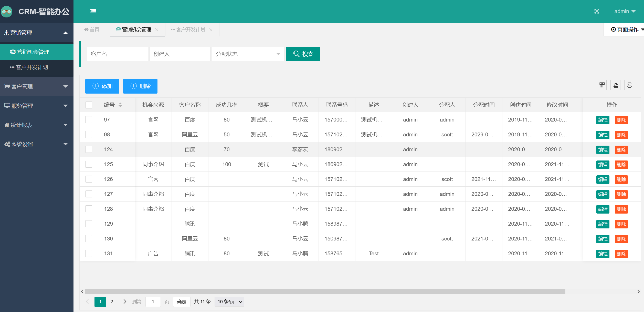Go to next page arrow in pagination
Image resolution: width=644 pixels, height=312 pixels.
point(125,301)
